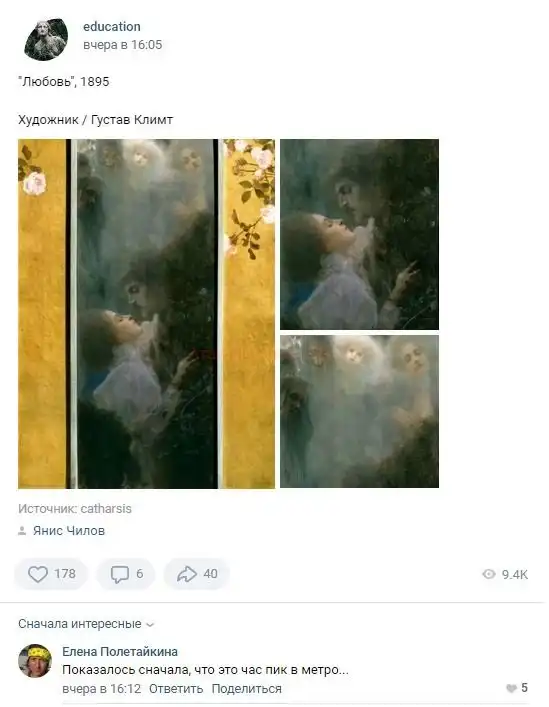Open the education community name link
This screenshot has width=549, height=707.
(x=112, y=27)
